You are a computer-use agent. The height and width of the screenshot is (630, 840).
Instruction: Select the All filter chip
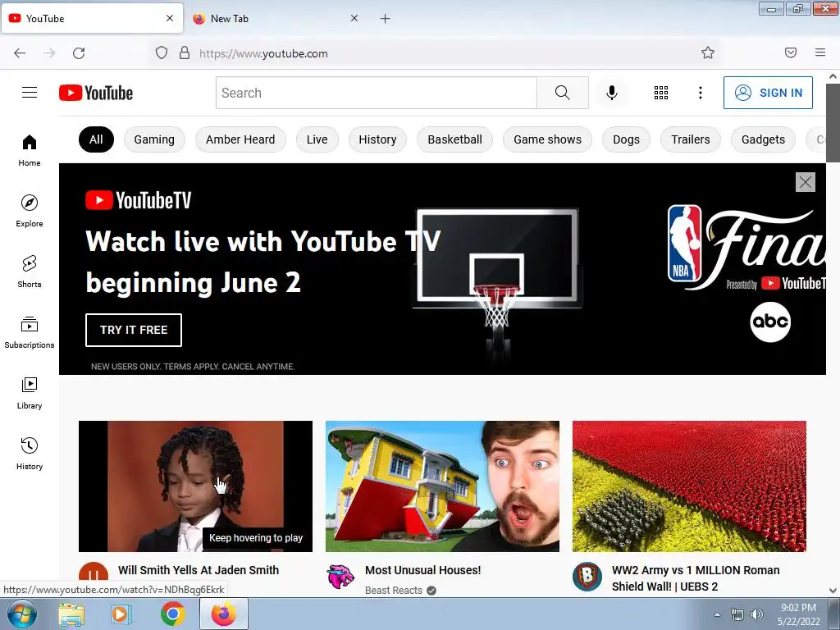[96, 139]
